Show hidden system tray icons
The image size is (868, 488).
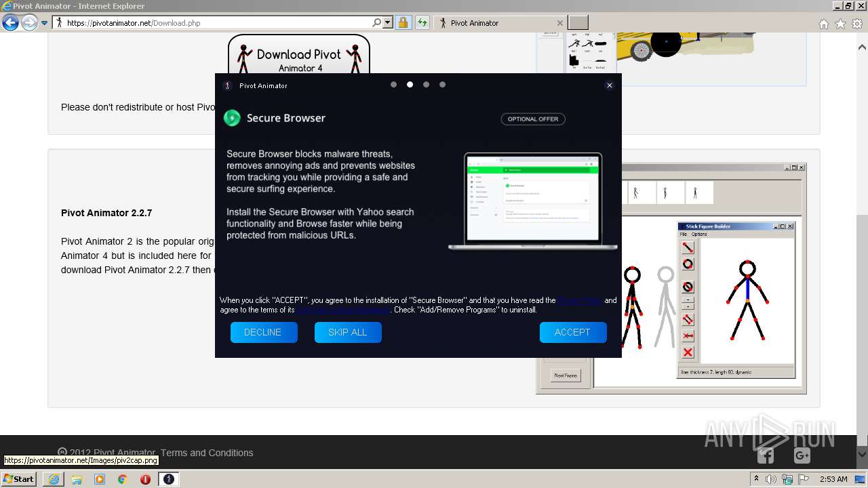757,479
